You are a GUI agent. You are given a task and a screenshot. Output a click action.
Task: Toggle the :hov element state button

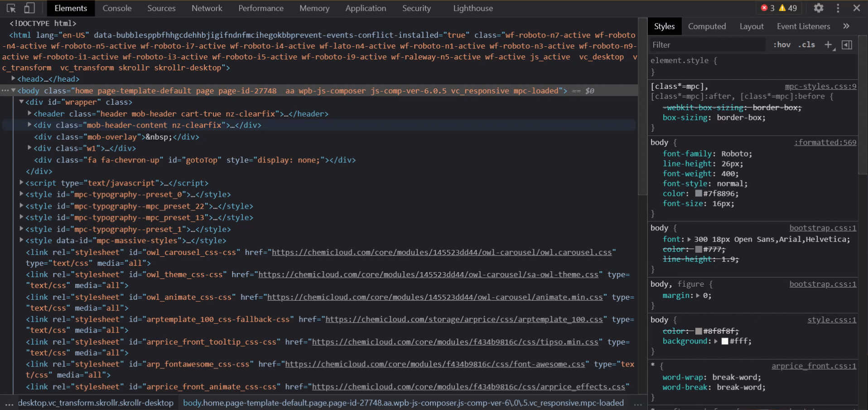click(x=781, y=44)
